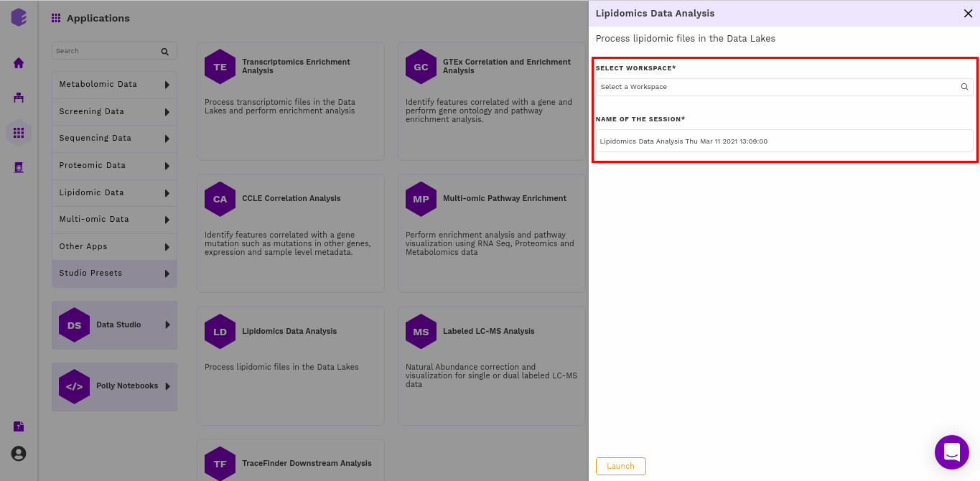Click the TE Transcriptomics Enrichment hexagon icon

[x=220, y=67]
